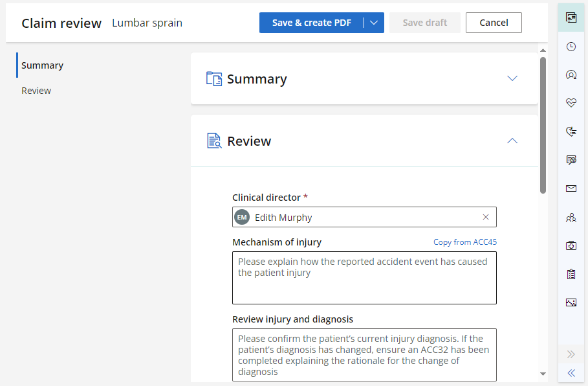Click the Summary section document icon
588x386 pixels.
click(x=214, y=79)
